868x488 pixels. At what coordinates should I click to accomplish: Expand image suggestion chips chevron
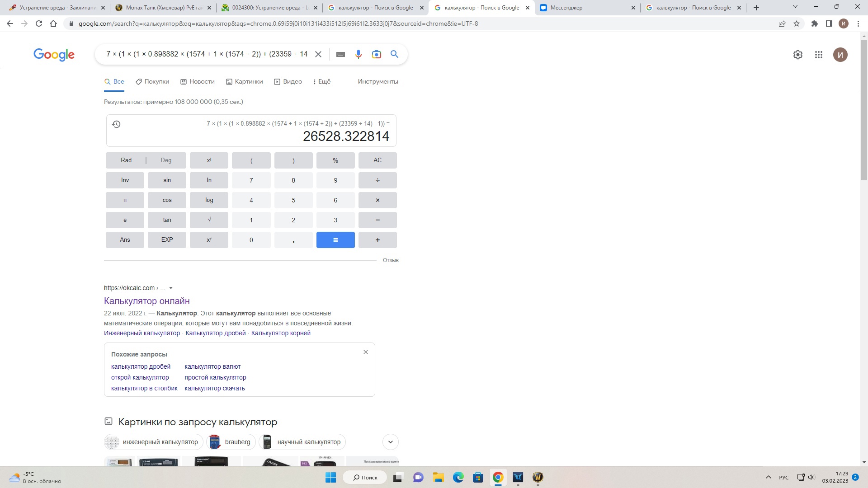tap(390, 442)
